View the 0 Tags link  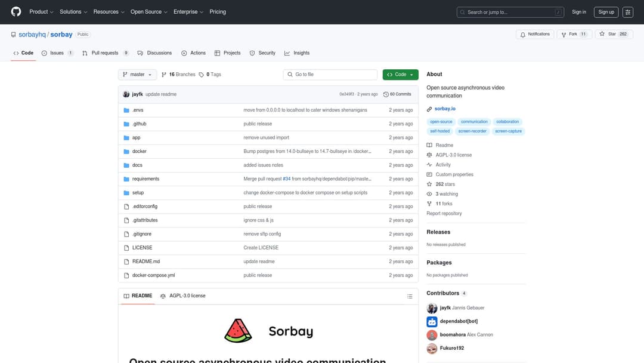[210, 75]
